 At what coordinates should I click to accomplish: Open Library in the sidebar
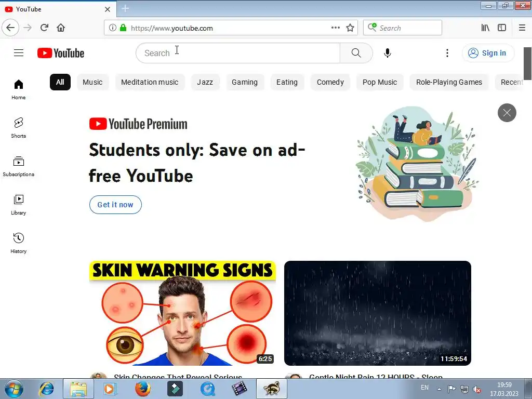(18, 205)
